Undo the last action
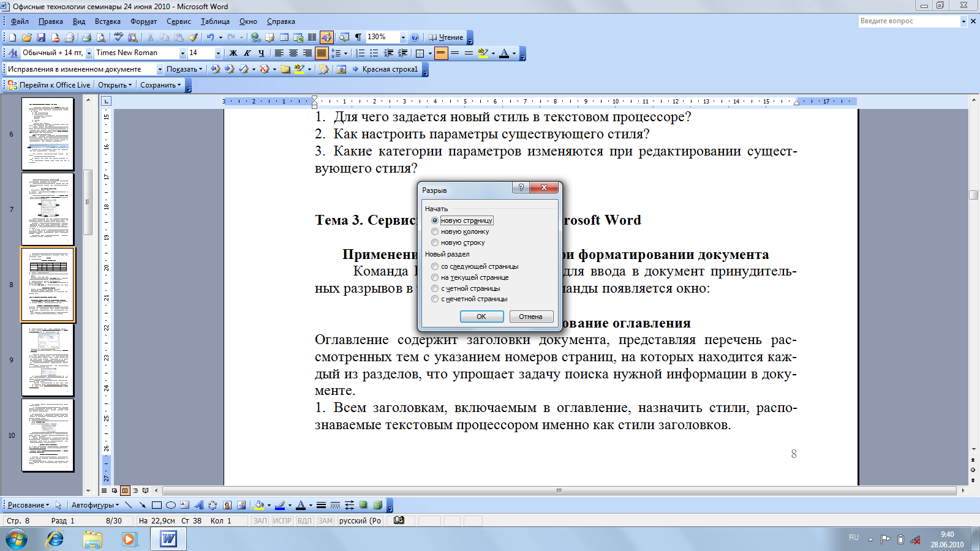Image resolution: width=980 pixels, height=551 pixels. (210, 37)
